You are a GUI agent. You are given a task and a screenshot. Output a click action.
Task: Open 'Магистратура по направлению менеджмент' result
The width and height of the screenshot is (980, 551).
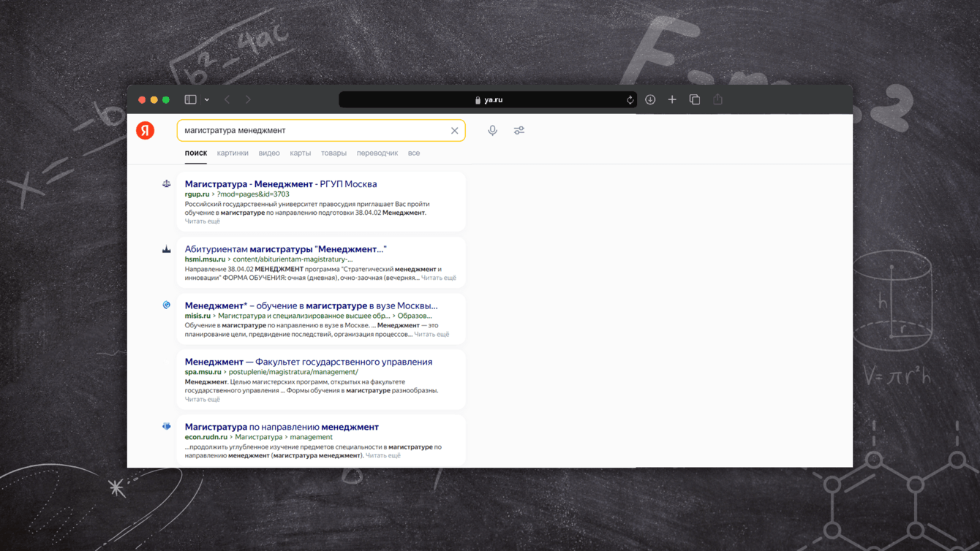(282, 427)
